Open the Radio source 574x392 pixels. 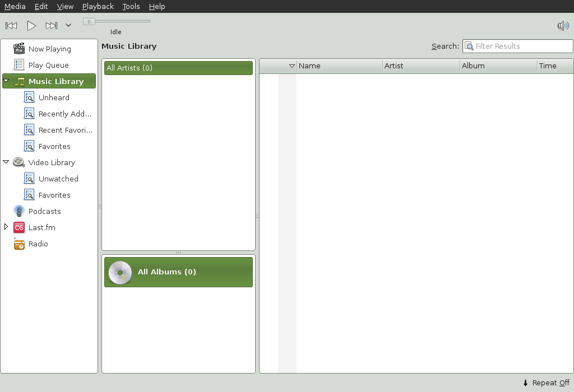tap(39, 244)
